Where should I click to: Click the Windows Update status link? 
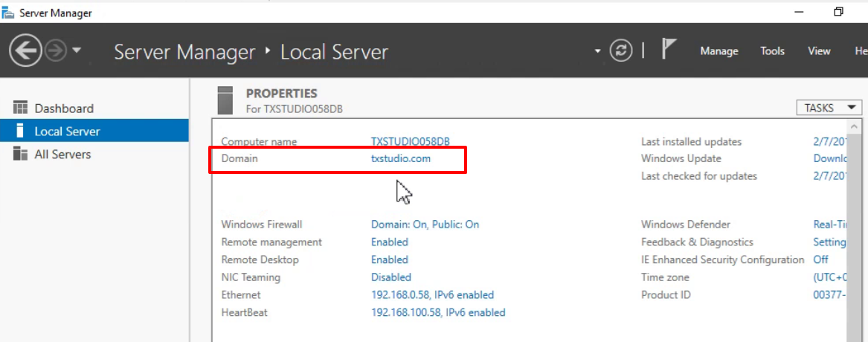pyautogui.click(x=830, y=158)
